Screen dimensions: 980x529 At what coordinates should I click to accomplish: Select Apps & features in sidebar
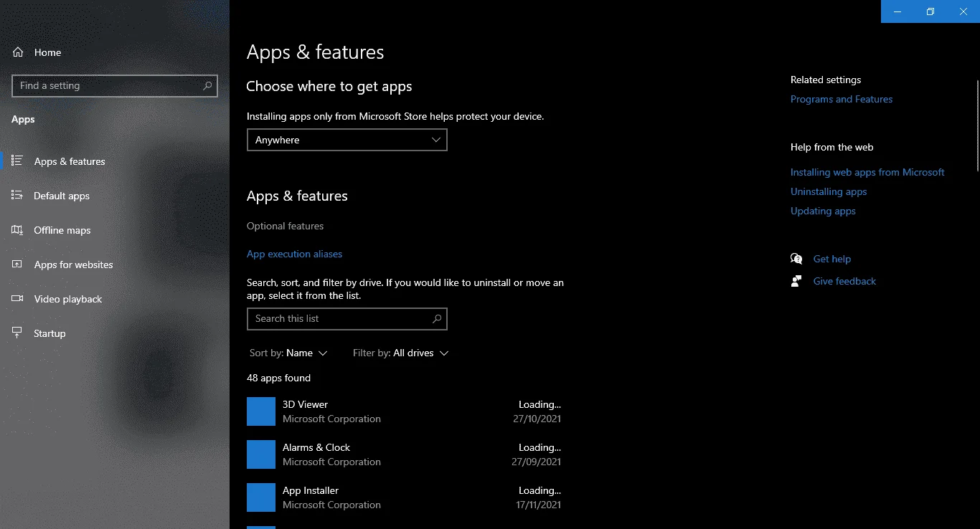pyautogui.click(x=70, y=161)
